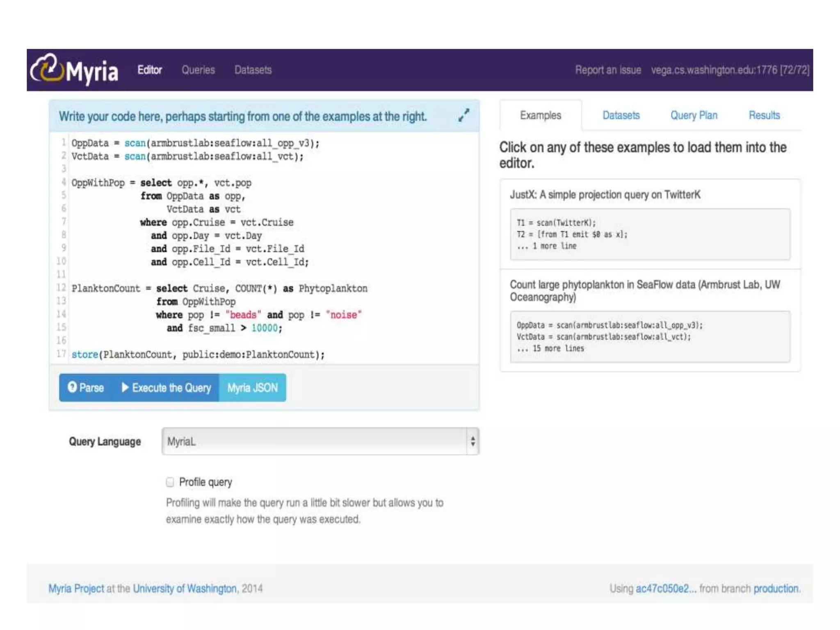Click Execute the Query button
The image size is (840, 630).
[x=167, y=388]
